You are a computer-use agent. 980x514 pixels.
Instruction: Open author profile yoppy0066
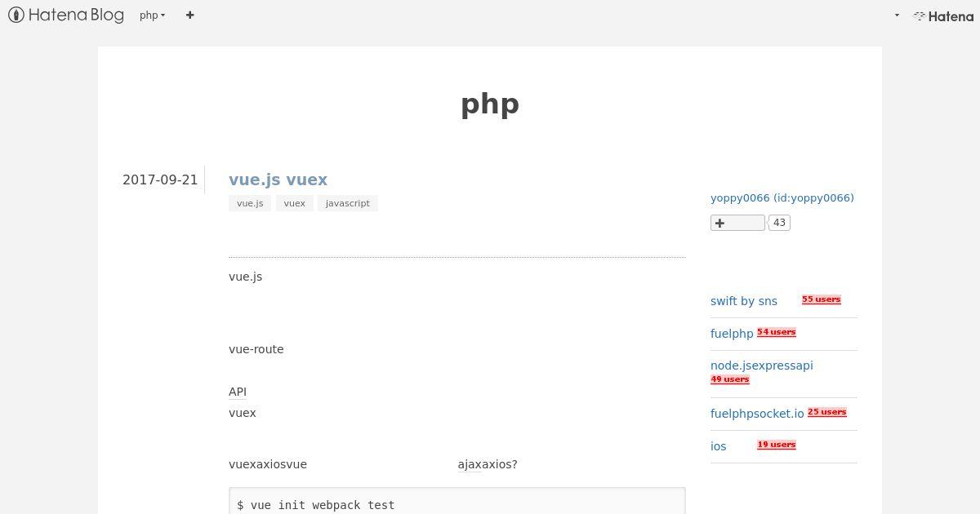click(x=782, y=197)
